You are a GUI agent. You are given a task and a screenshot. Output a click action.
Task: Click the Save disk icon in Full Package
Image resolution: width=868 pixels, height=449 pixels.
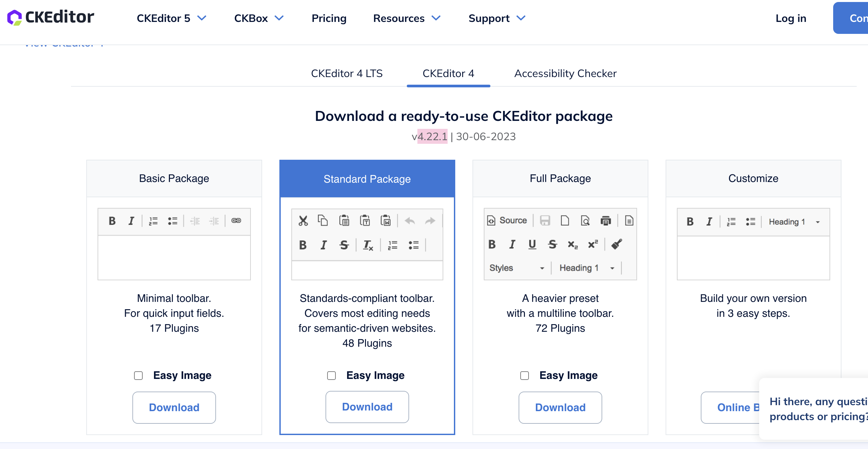pyautogui.click(x=545, y=221)
